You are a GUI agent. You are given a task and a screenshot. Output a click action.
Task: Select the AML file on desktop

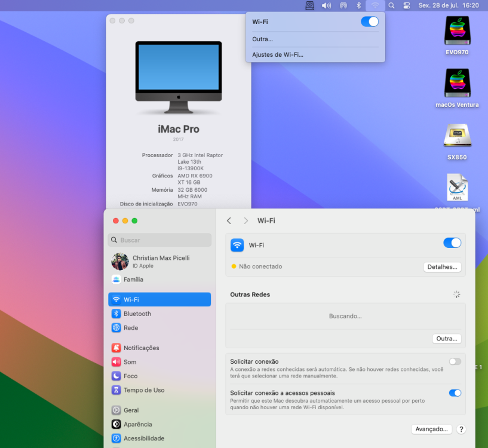pos(457,188)
